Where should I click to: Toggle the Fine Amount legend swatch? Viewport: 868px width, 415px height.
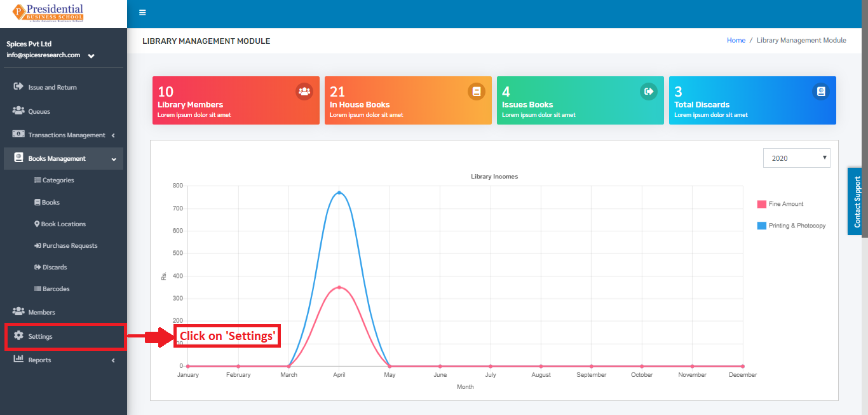point(761,204)
